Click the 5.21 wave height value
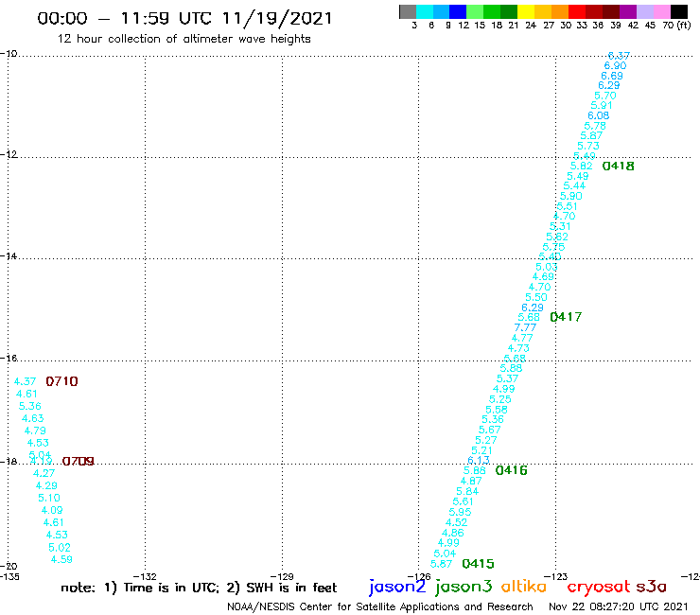Image resolution: width=700 pixels, height=615 pixels. 482,450
